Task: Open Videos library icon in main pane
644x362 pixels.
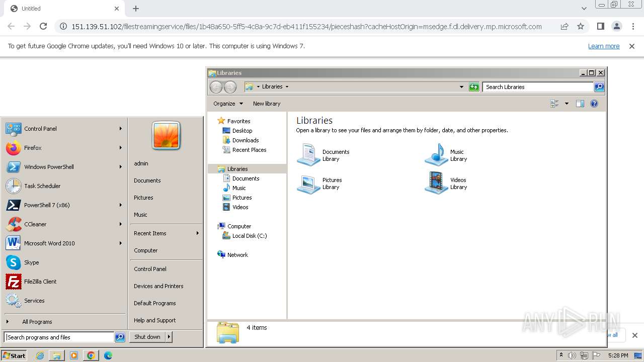Action: [x=436, y=183]
